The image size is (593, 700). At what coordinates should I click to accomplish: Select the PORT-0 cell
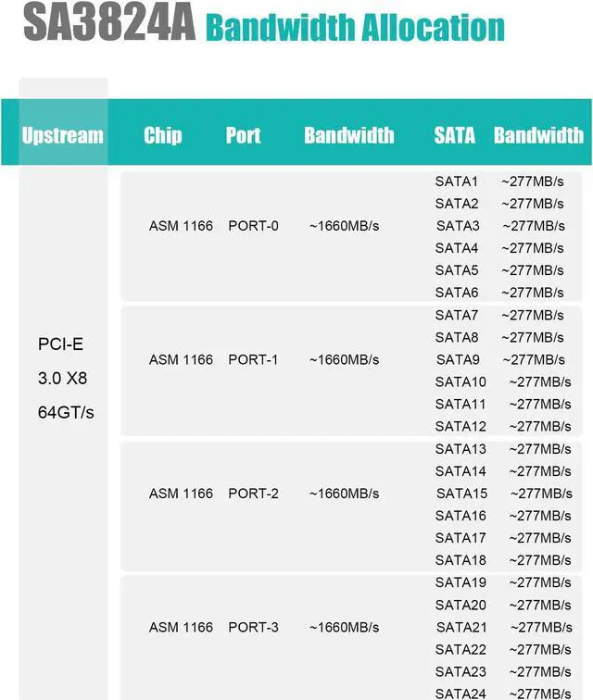[x=253, y=226]
